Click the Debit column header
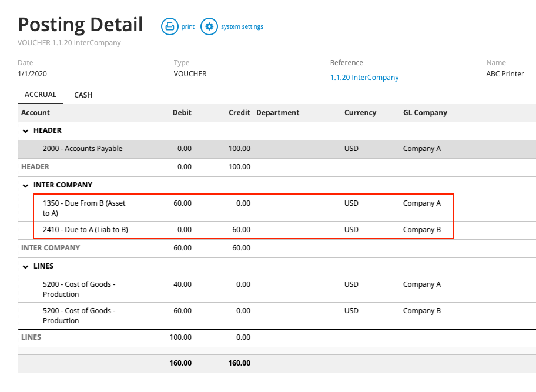 click(182, 113)
